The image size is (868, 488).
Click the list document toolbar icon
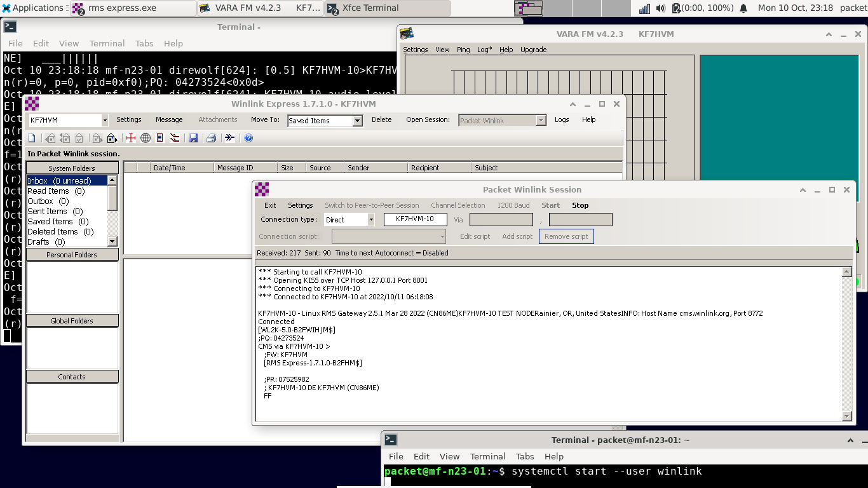point(159,138)
